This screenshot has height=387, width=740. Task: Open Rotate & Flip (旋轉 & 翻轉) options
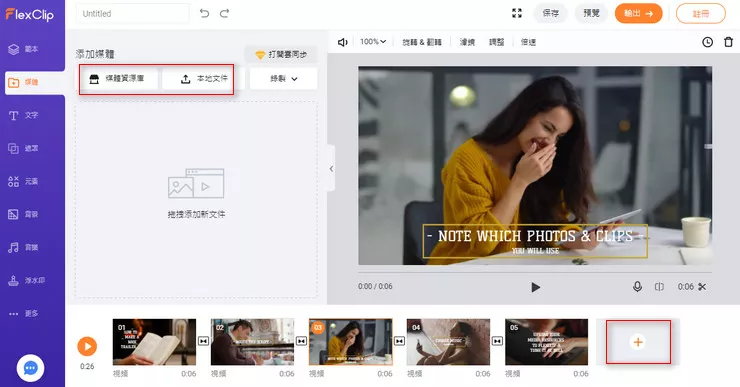(x=422, y=42)
